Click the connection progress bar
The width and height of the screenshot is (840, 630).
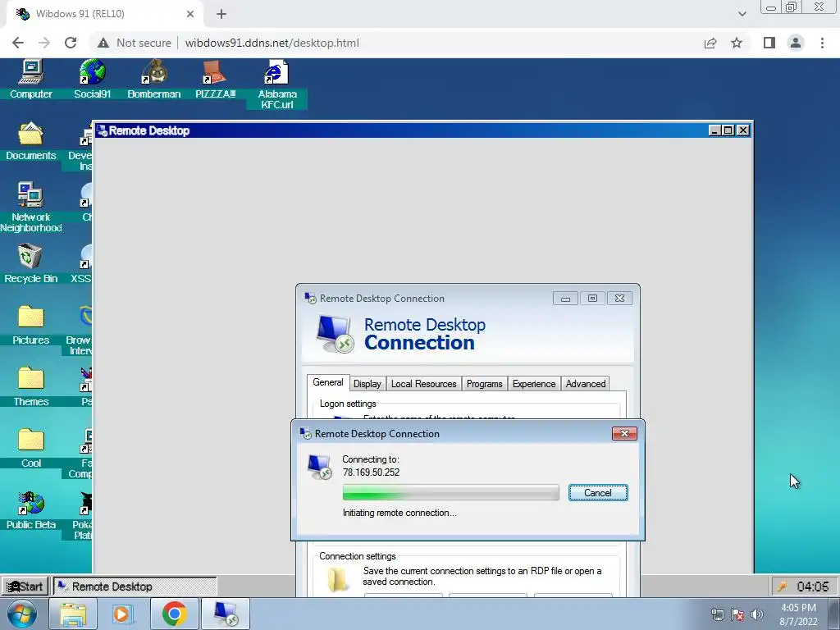coord(450,492)
